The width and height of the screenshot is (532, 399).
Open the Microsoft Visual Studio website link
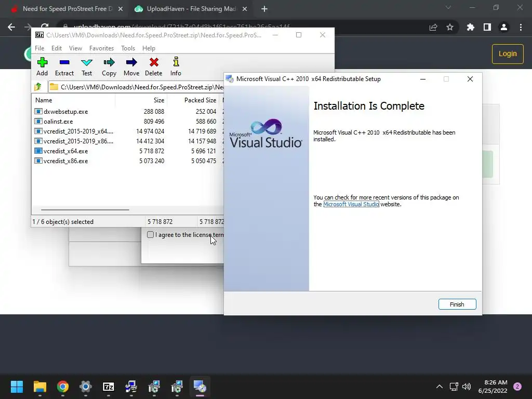click(351, 204)
